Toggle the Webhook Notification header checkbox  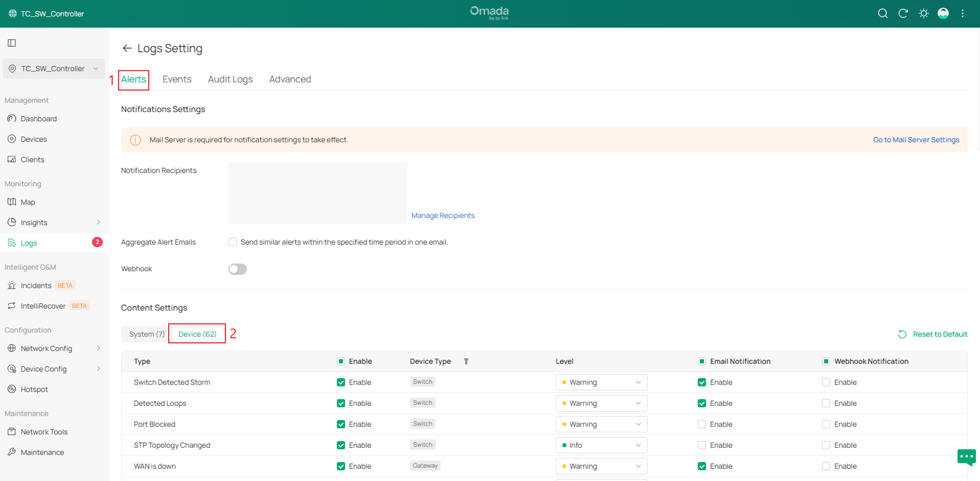pos(826,361)
